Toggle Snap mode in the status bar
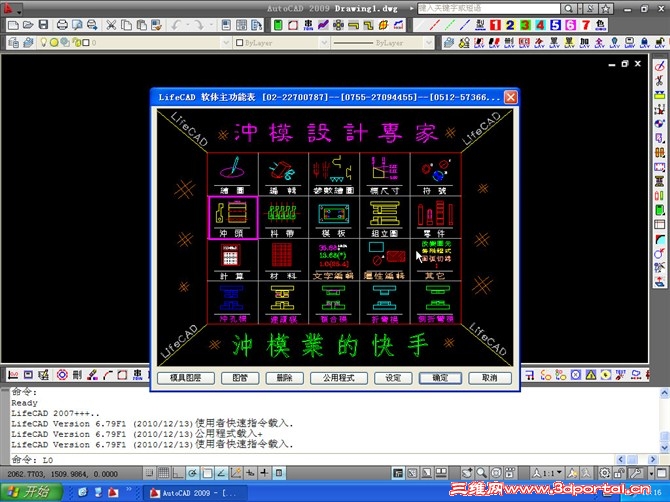This screenshot has height=502, width=670. click(149, 473)
